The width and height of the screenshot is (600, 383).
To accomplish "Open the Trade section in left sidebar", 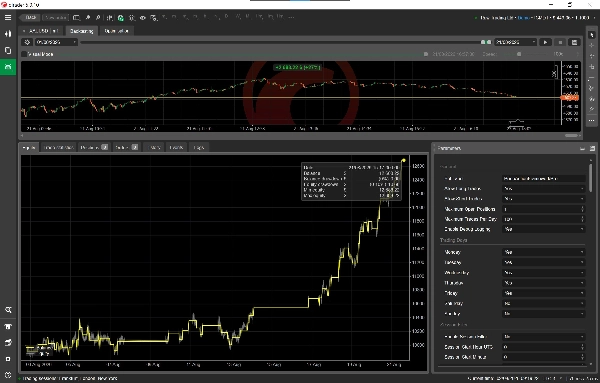I will click(8, 34).
